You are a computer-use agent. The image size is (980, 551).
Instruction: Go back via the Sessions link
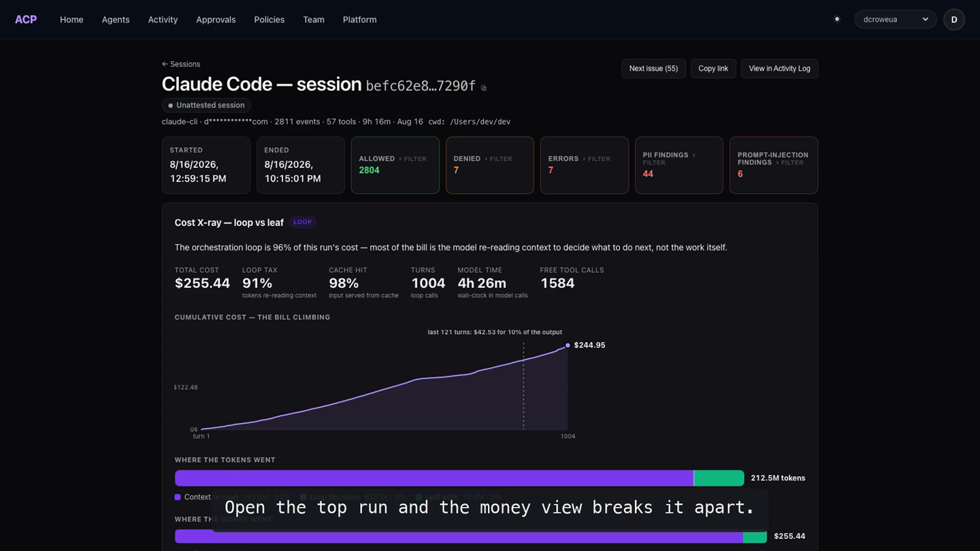point(181,64)
